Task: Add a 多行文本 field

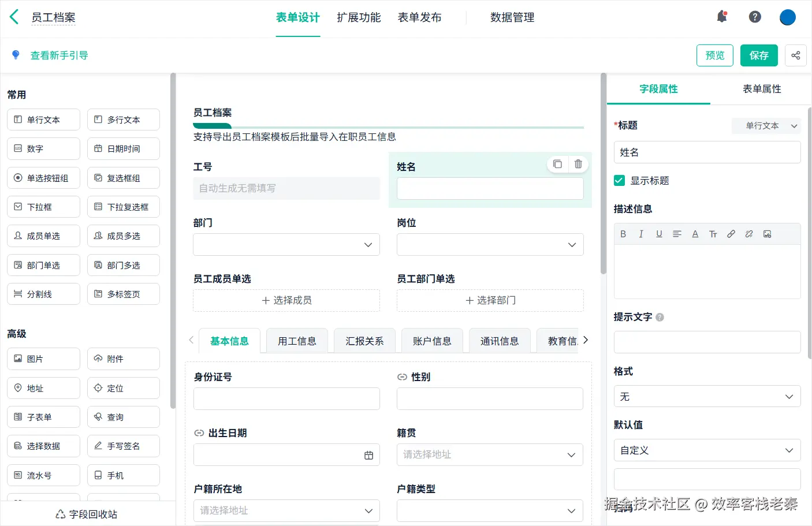Action: (x=124, y=120)
